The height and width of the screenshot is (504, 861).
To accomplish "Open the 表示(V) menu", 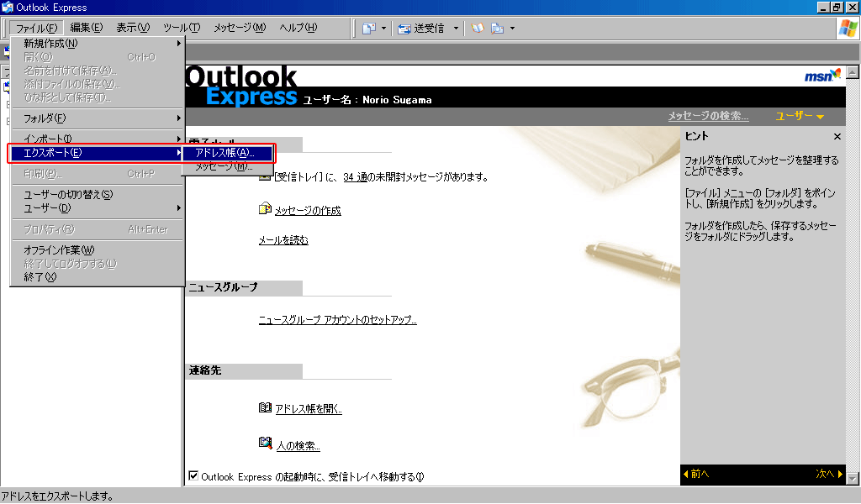I will pyautogui.click(x=133, y=28).
